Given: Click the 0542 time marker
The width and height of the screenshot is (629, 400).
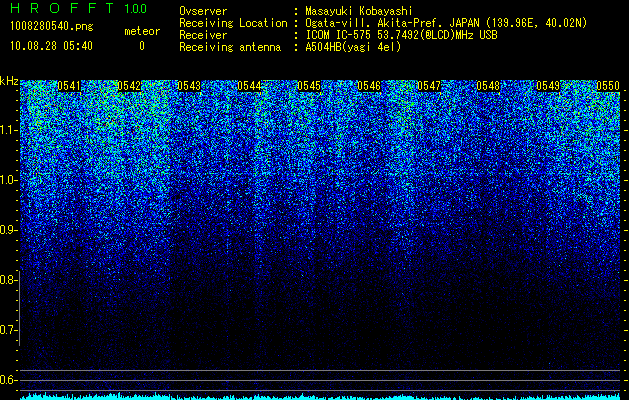Looking at the screenshot, I should [x=129, y=86].
